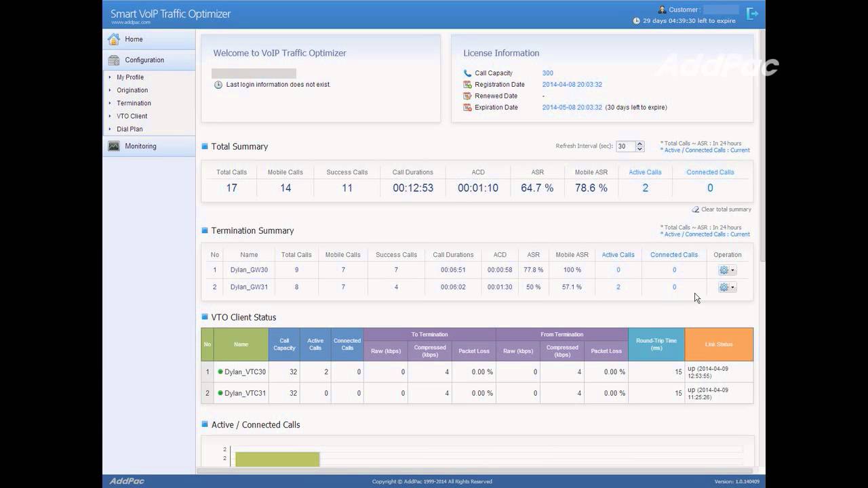Open the Dylan_GW31 operation gear
The image size is (868, 488).
[724, 287]
